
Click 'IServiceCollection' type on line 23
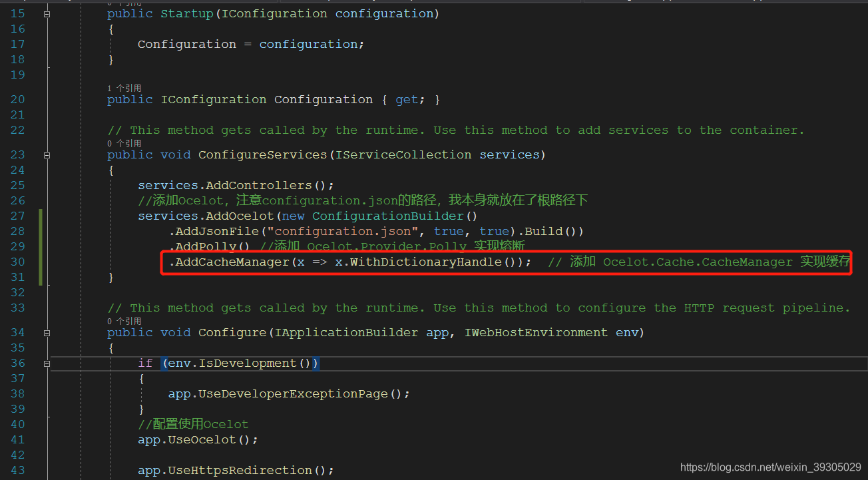coord(403,154)
